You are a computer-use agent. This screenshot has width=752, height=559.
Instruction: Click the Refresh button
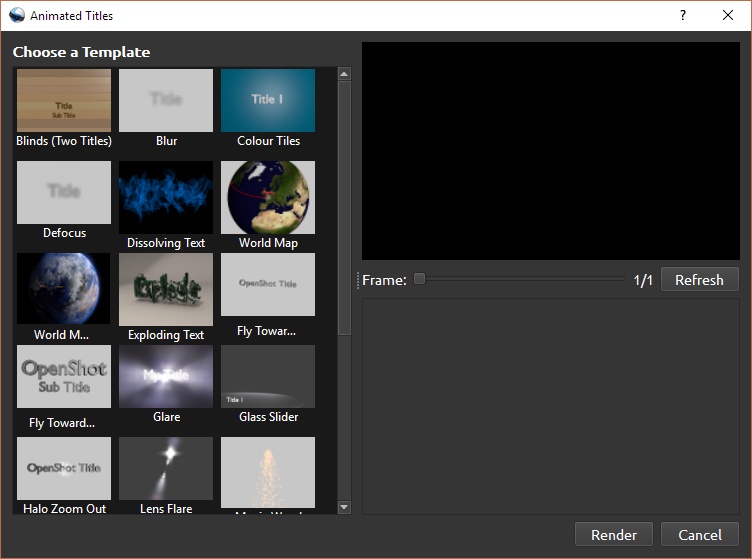[700, 280]
